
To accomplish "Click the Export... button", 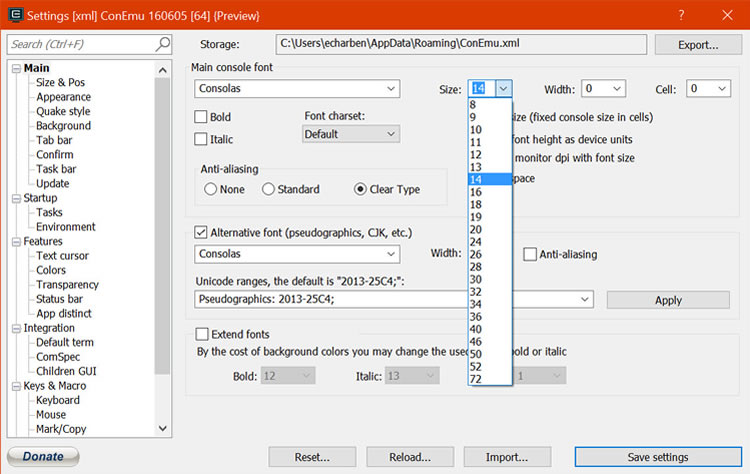I will [x=698, y=44].
